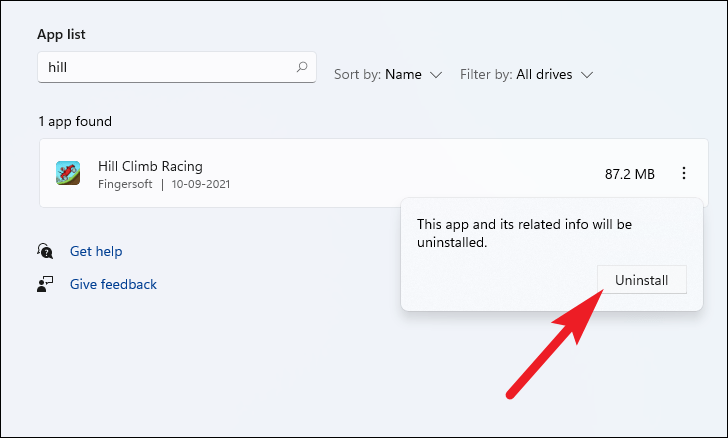Click the "1 app found" result count

click(75, 122)
